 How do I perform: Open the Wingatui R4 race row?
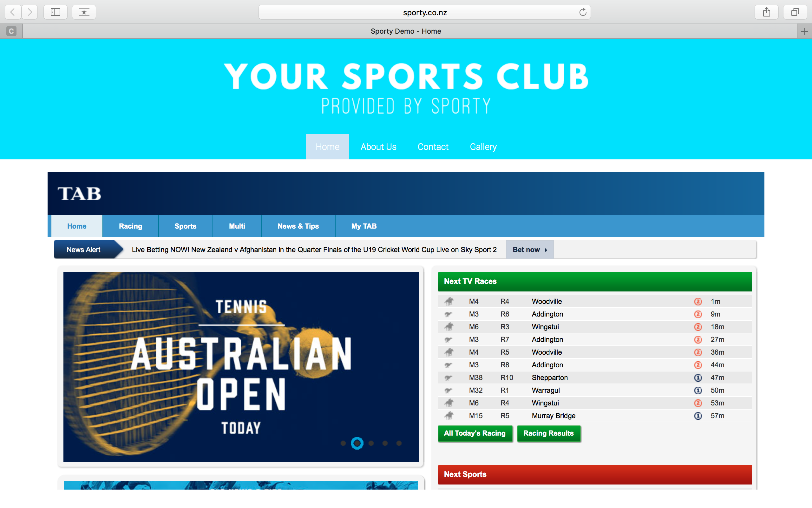pyautogui.click(x=594, y=403)
